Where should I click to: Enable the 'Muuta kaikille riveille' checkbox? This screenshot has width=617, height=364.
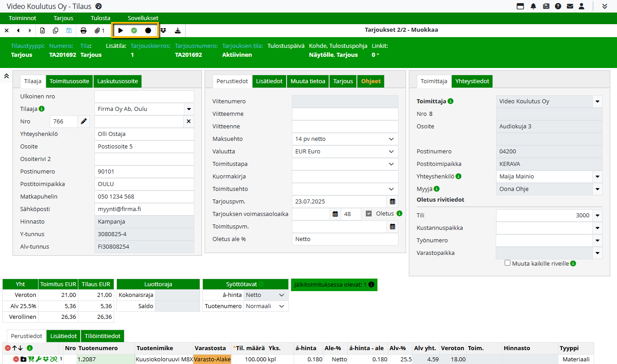[x=507, y=263]
